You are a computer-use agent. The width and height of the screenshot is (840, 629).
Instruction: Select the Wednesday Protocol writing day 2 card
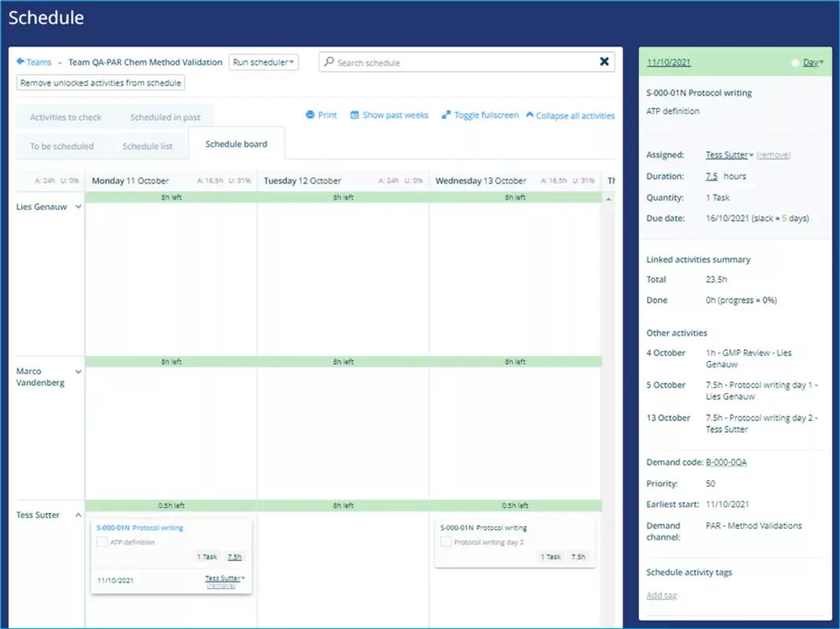(x=515, y=543)
